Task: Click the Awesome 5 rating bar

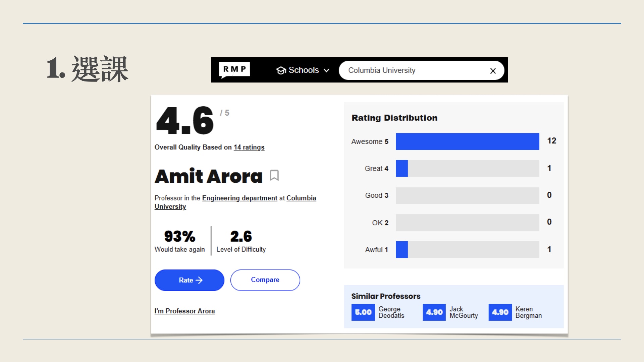Action: coord(468,141)
